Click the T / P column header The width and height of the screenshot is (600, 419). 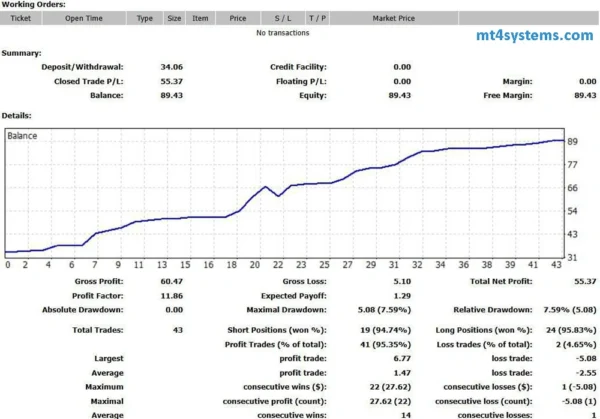tap(317, 18)
